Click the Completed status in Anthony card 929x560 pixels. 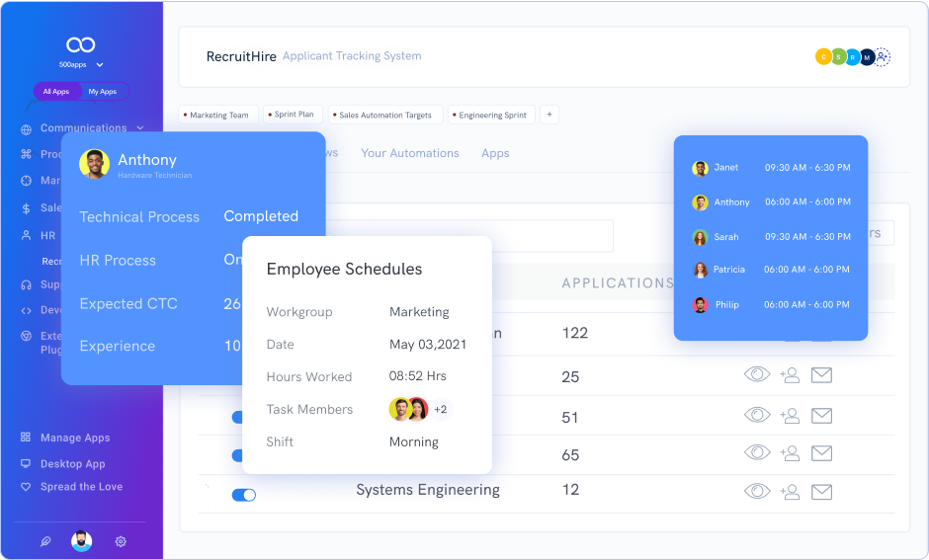[261, 216]
